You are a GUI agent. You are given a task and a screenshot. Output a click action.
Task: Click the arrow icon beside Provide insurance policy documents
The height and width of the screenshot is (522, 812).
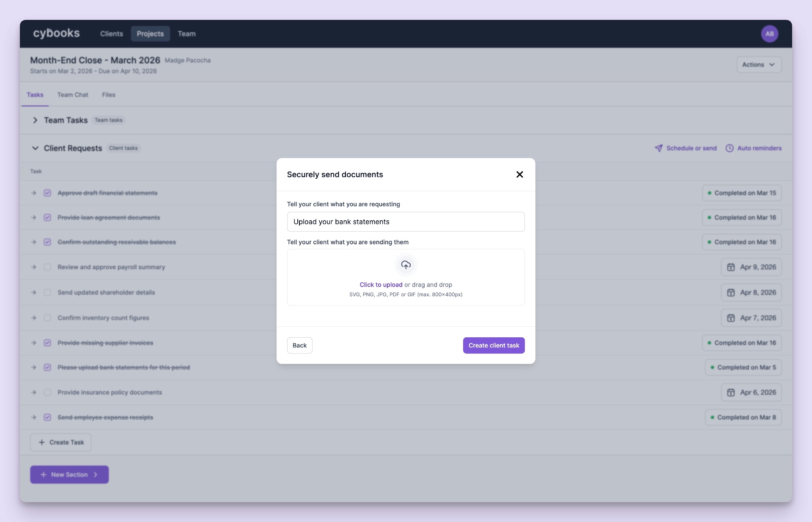(x=34, y=393)
